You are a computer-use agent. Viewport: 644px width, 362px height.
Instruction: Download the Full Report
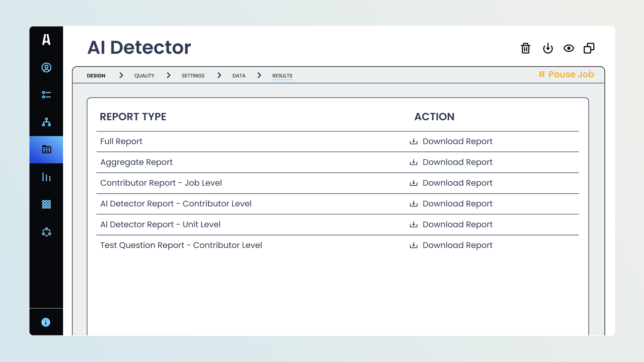[451, 141]
